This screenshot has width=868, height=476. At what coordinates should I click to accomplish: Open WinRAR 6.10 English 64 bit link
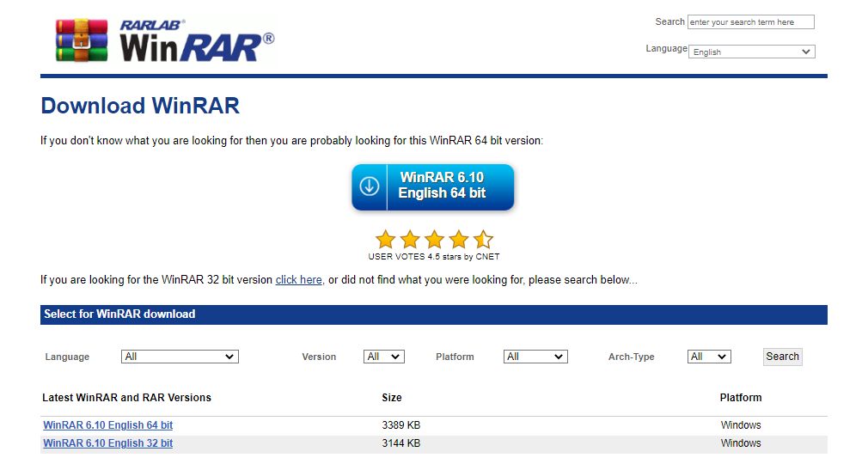(108, 425)
